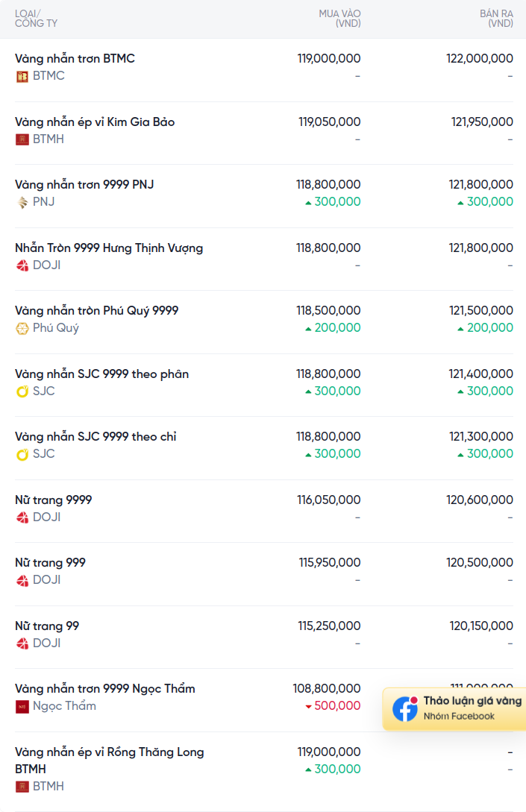Open Nữ trang 9999 gold row
This screenshot has height=812, width=526.
pos(54,500)
